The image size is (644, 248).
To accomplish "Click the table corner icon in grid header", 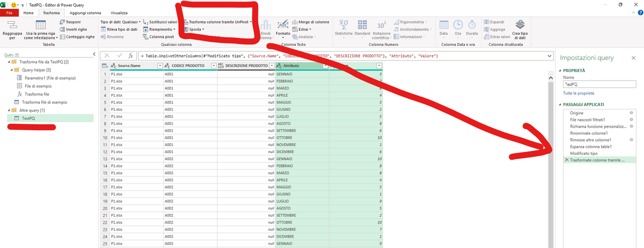I will click(104, 66).
